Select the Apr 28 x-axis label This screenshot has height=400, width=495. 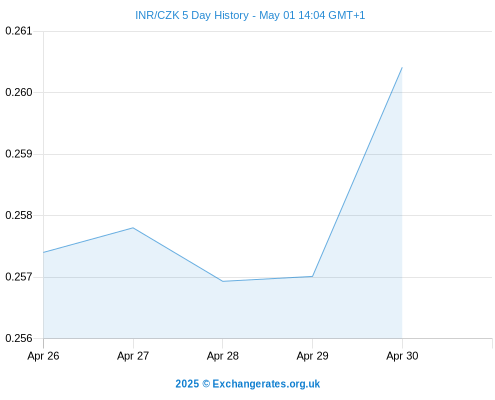[x=223, y=356]
